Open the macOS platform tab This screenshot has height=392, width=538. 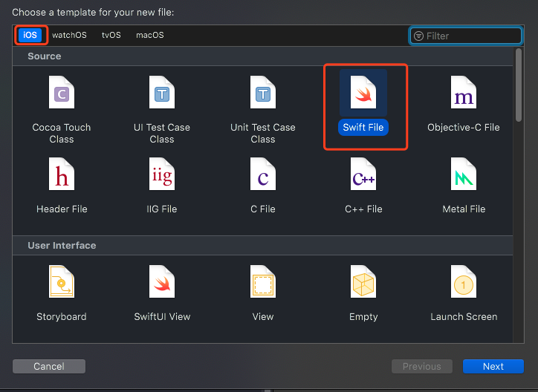point(150,35)
